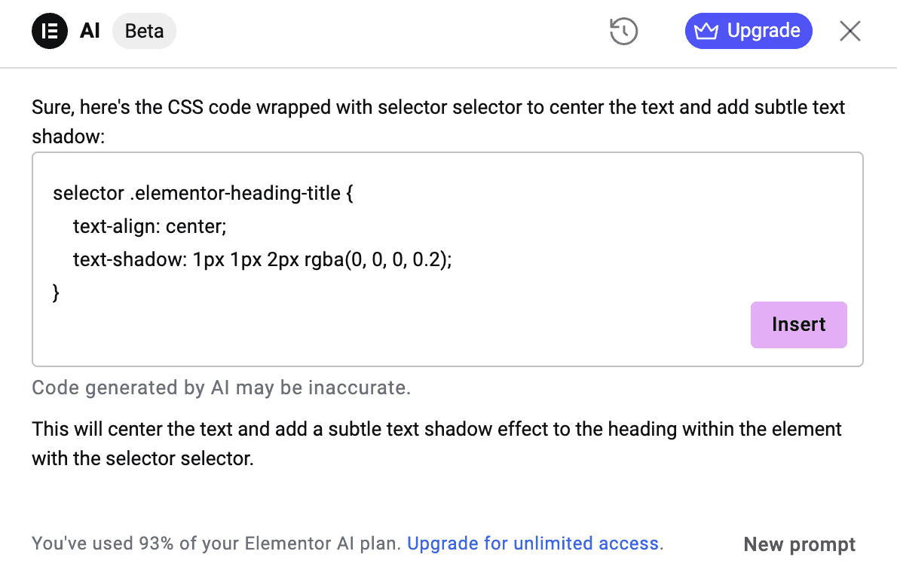Click the AI title label
Viewport: 897px width, 588px height.
(x=90, y=31)
